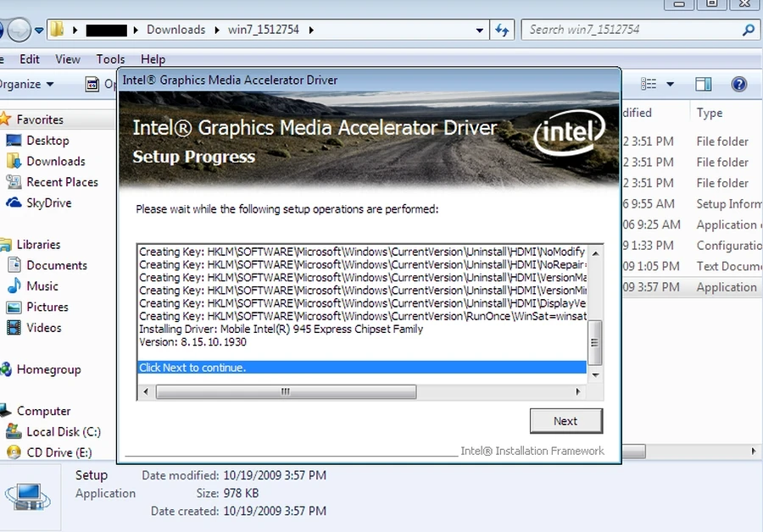This screenshot has width=763, height=532.
Task: Open the view options dropdown arrow
Action: click(x=670, y=84)
